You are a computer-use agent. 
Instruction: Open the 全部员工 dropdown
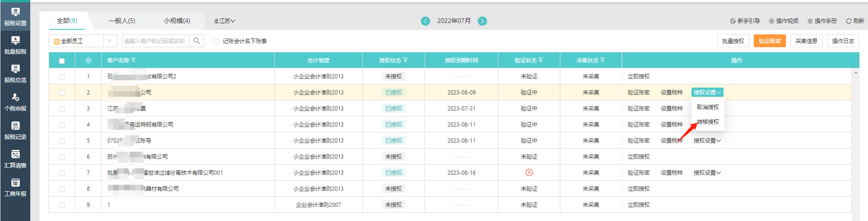[x=83, y=41]
